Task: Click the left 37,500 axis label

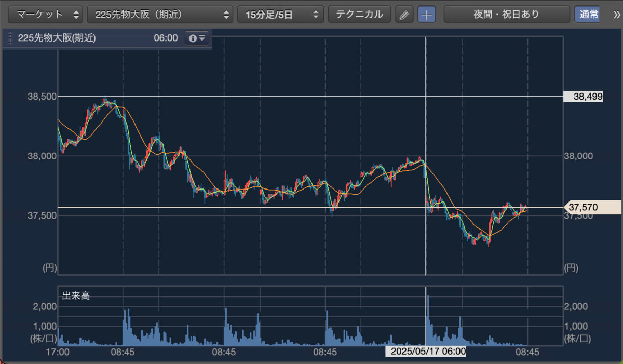Action: 42,215
